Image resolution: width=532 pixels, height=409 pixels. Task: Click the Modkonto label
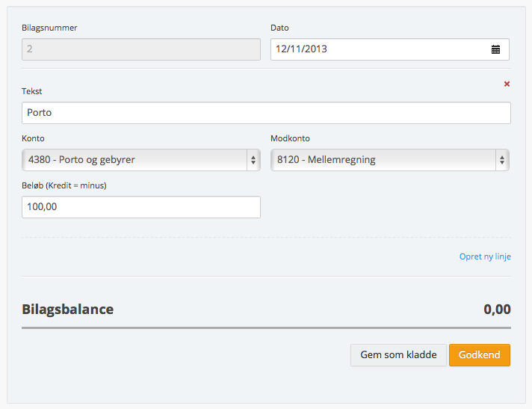tap(290, 138)
